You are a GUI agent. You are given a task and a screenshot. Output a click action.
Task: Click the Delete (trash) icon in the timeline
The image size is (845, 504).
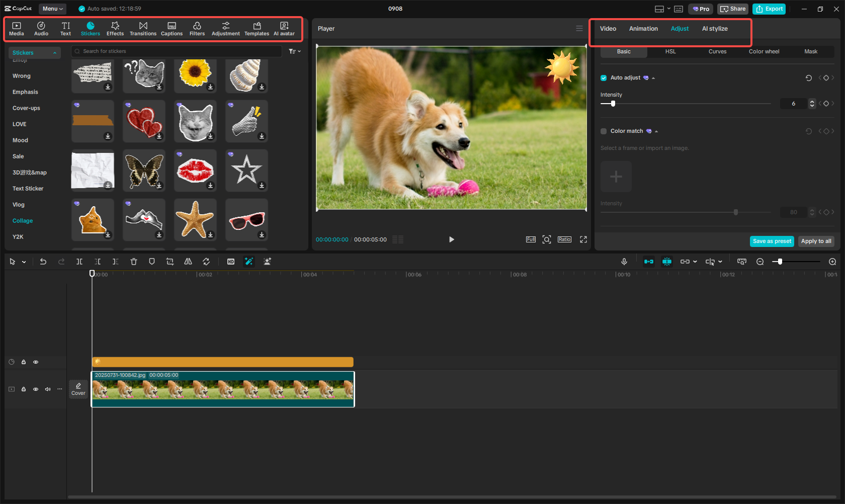pyautogui.click(x=133, y=262)
